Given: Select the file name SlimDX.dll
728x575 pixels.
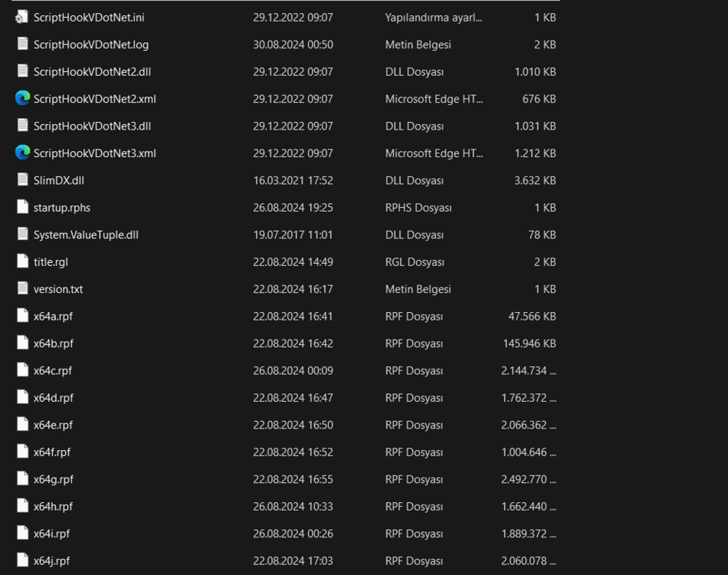Looking at the screenshot, I should click(58, 181).
